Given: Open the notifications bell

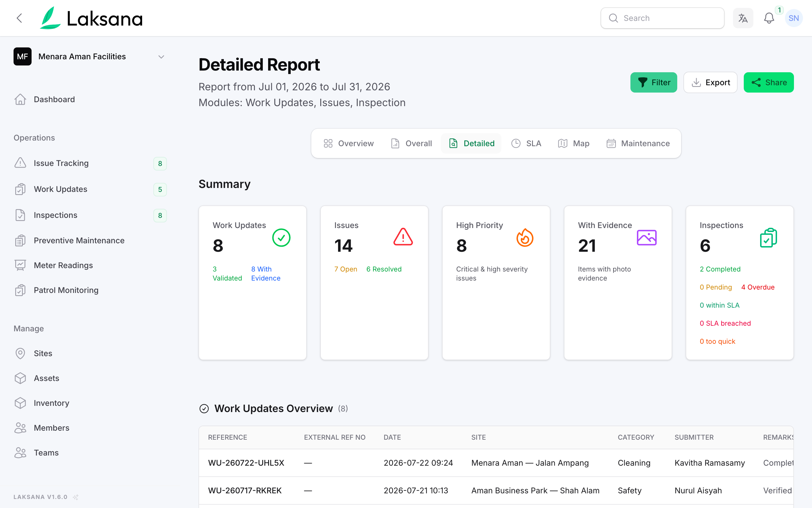Looking at the screenshot, I should (769, 18).
